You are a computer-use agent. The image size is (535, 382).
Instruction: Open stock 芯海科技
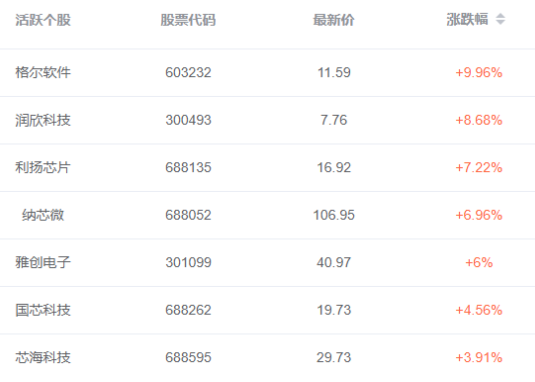pyautogui.click(x=43, y=357)
